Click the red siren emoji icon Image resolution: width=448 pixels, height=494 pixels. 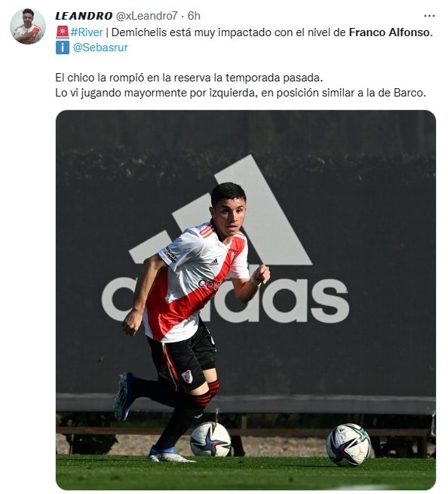[x=63, y=32]
